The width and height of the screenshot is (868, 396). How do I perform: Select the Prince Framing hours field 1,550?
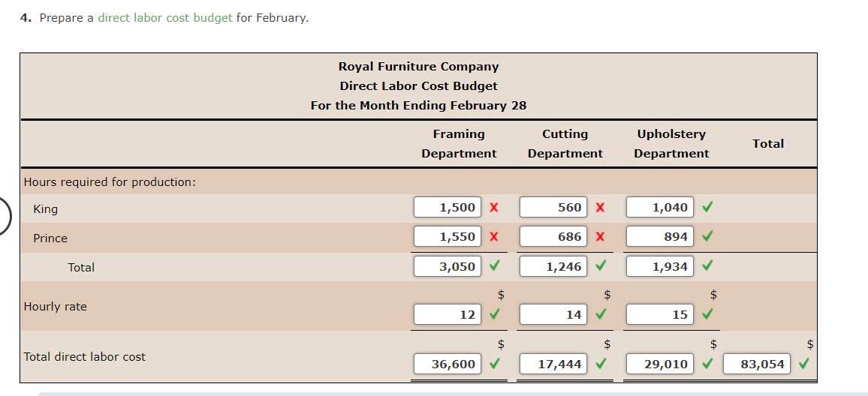[448, 236]
